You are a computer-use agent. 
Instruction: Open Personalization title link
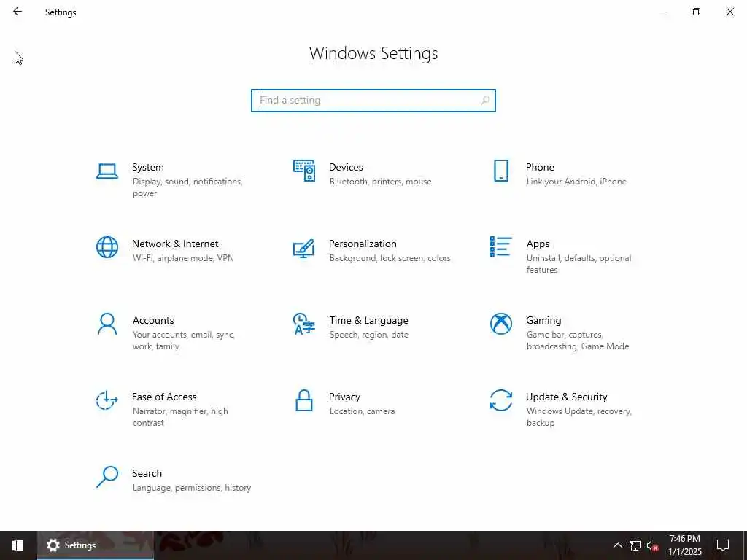363,244
